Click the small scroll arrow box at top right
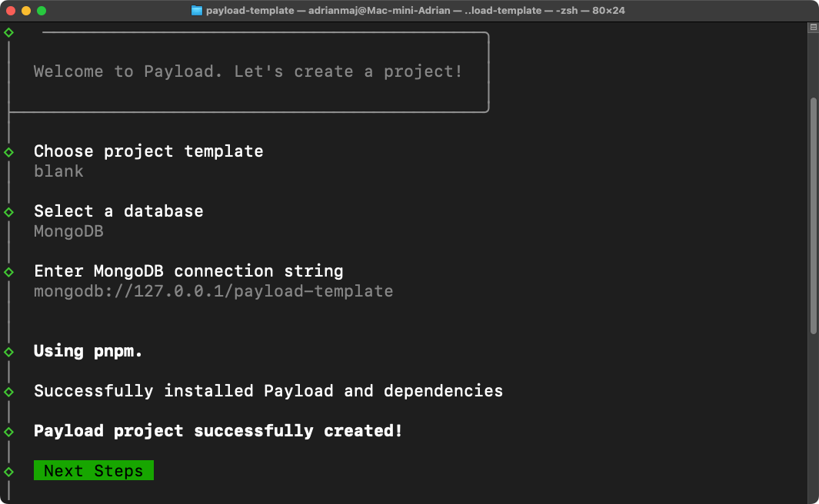 point(813,27)
